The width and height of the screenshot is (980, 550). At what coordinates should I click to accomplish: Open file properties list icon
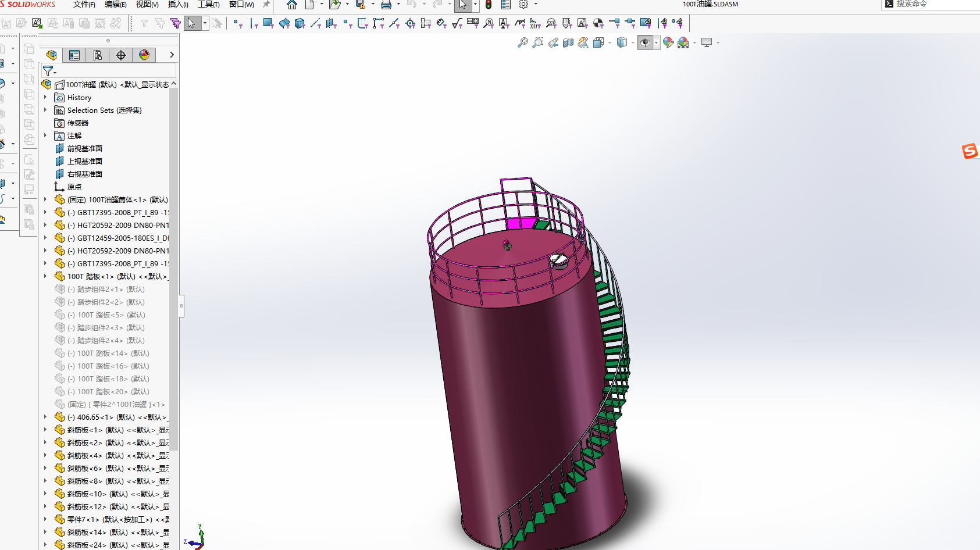506,5
